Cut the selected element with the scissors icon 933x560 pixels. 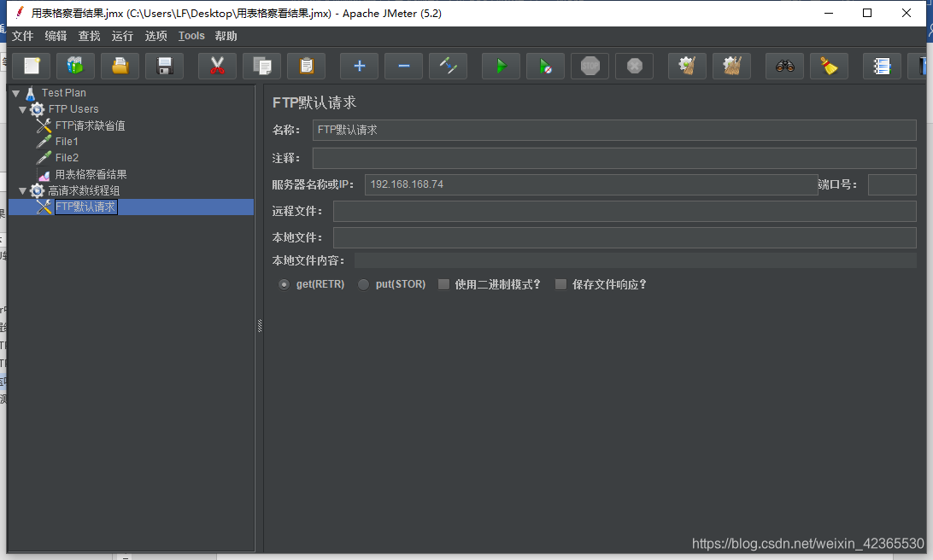click(x=217, y=66)
